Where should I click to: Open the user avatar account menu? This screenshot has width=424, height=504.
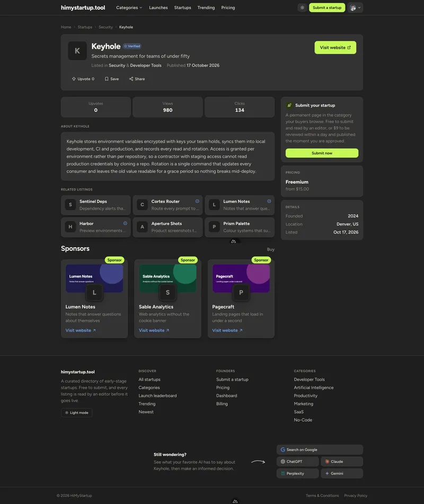[355, 8]
